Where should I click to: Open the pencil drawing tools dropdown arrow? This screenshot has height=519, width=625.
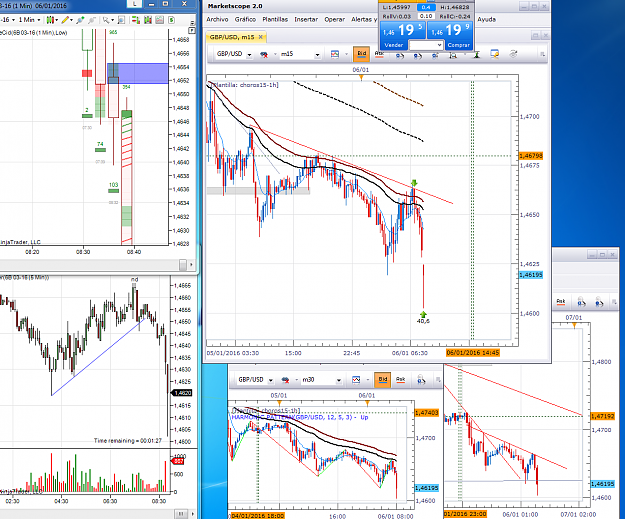[x=71, y=20]
